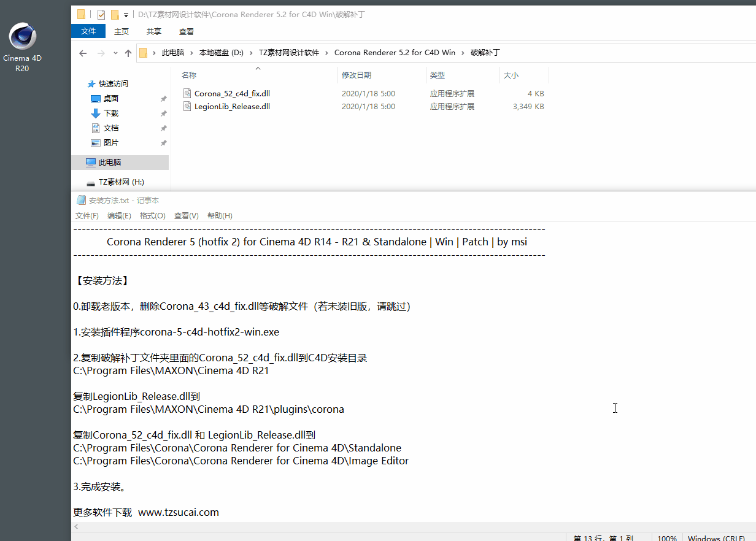Sort files by the 修改日期 column header
Screen dimensions: 756x541
tap(357, 75)
